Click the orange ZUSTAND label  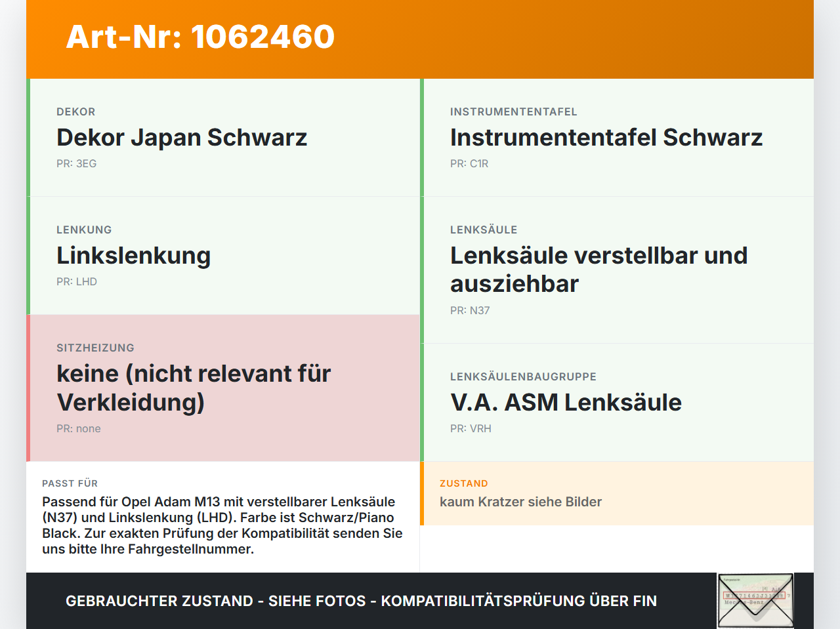[x=464, y=483]
